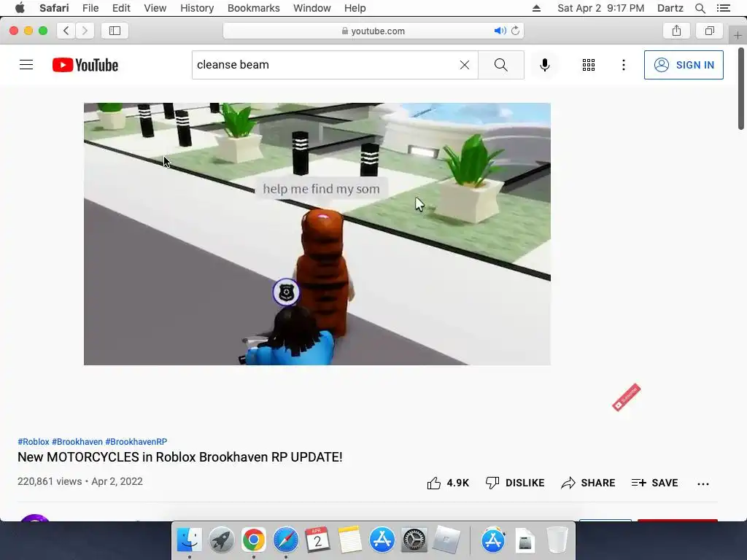Viewport: 747px width, 560px height.
Task: Reload the page in Safari
Action: pos(515,31)
